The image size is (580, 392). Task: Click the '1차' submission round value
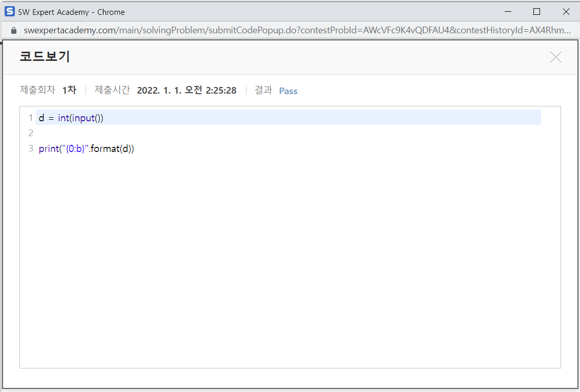pos(69,90)
